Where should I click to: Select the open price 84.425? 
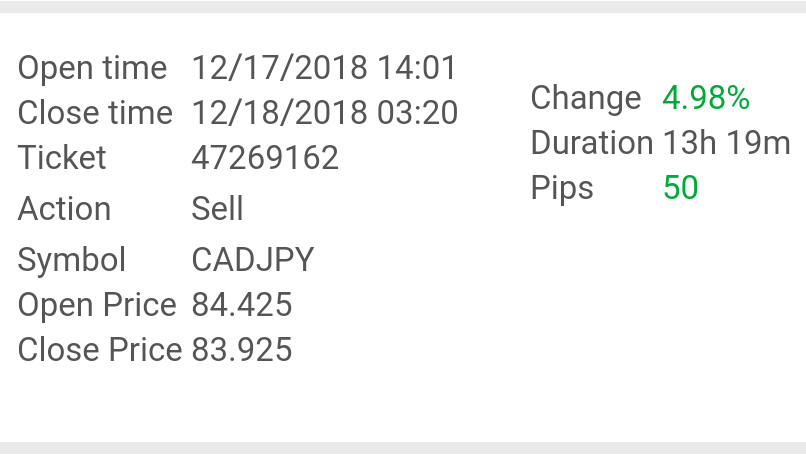(x=241, y=305)
